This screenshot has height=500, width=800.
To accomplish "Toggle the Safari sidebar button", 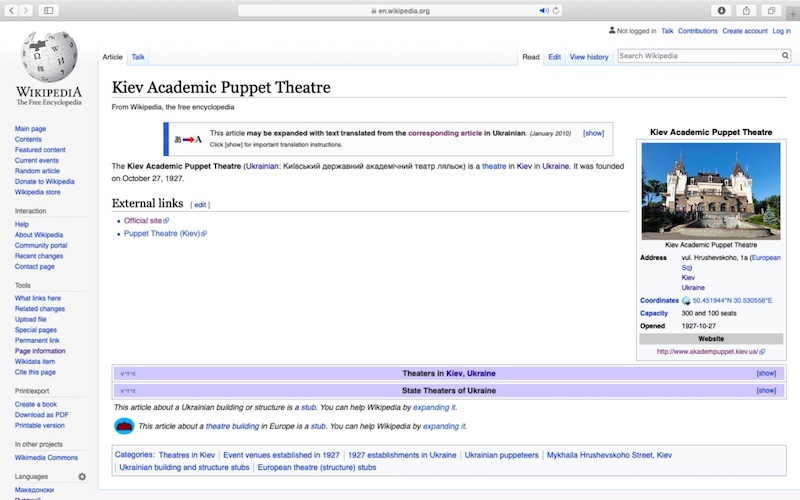I will point(48,10).
